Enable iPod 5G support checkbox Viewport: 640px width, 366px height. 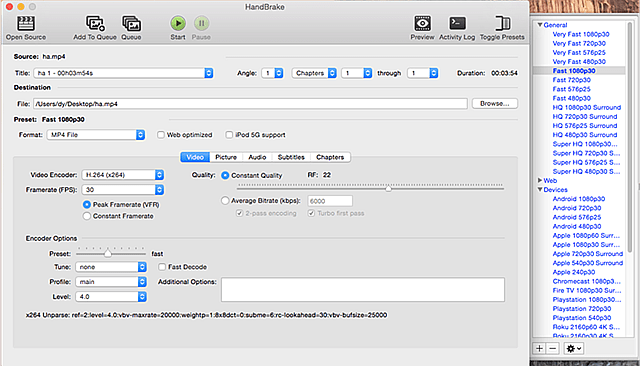[229, 135]
